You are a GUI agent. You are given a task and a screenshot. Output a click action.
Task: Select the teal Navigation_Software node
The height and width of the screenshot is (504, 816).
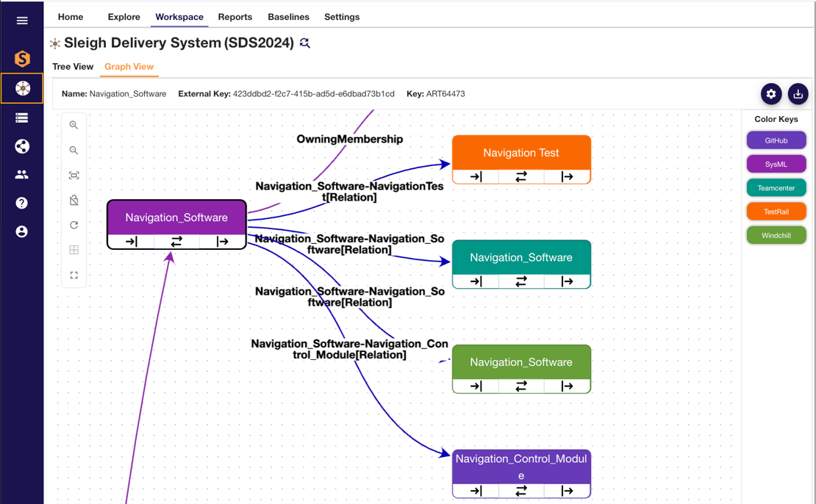[x=521, y=257]
